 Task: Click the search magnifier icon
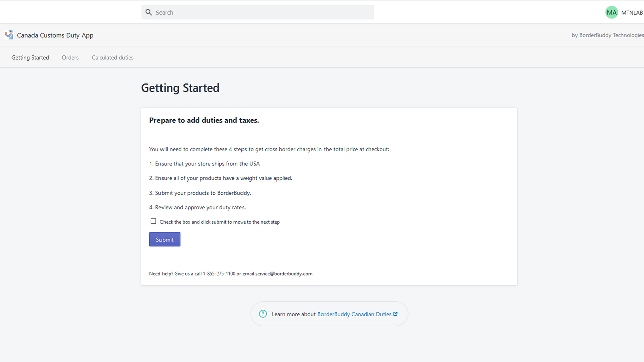coord(149,12)
